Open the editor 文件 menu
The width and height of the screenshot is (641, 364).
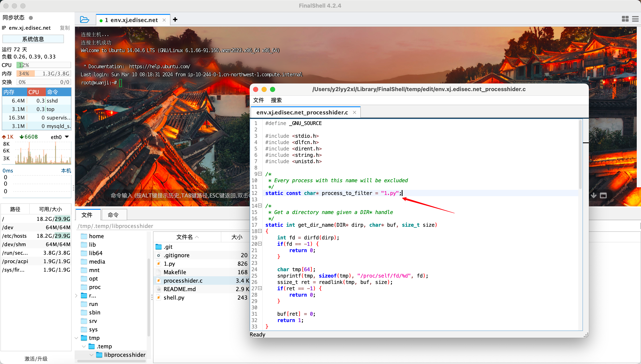(x=258, y=100)
